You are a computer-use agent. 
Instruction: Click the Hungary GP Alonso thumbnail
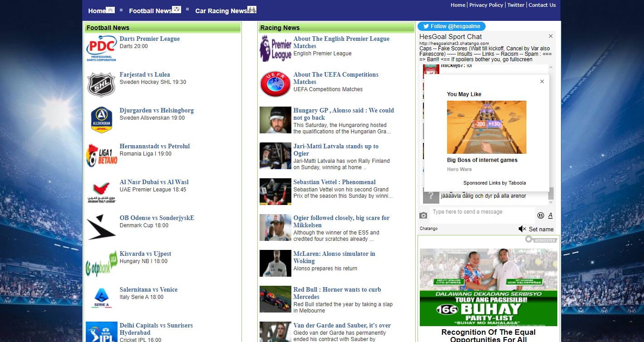[x=275, y=120]
